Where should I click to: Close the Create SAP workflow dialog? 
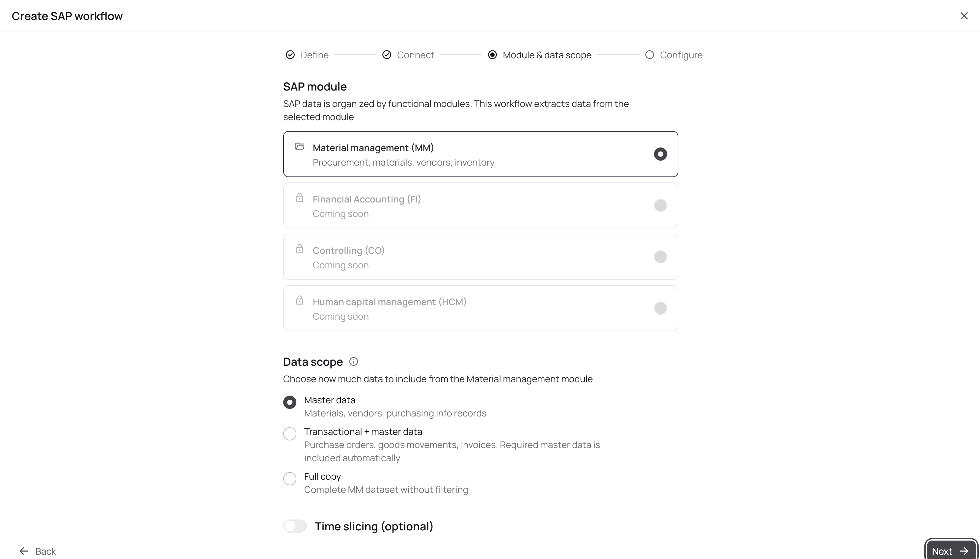coord(964,16)
